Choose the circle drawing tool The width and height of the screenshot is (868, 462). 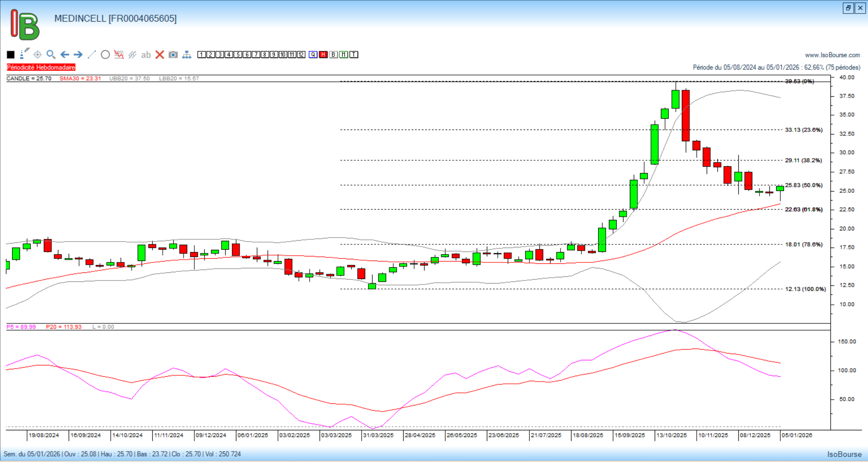(x=105, y=55)
